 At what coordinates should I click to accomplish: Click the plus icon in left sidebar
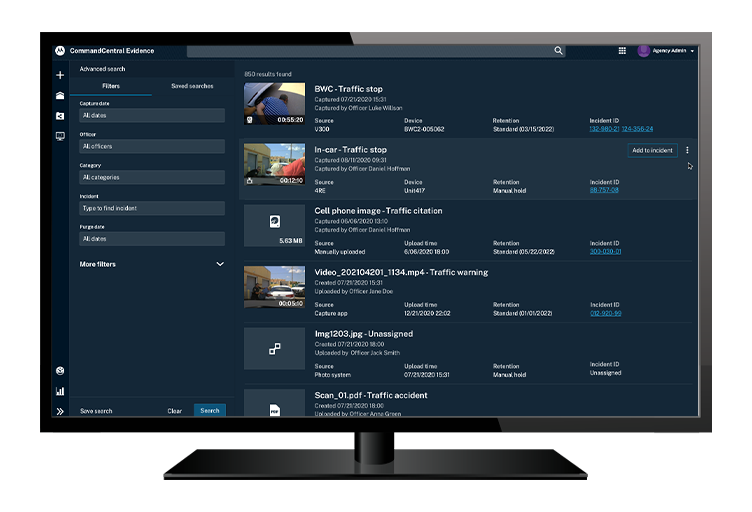(60, 75)
